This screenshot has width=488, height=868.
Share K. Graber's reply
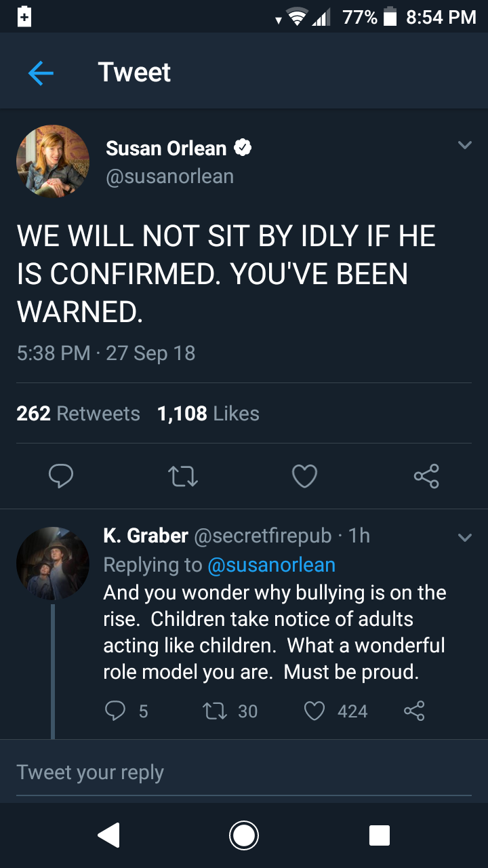click(414, 711)
